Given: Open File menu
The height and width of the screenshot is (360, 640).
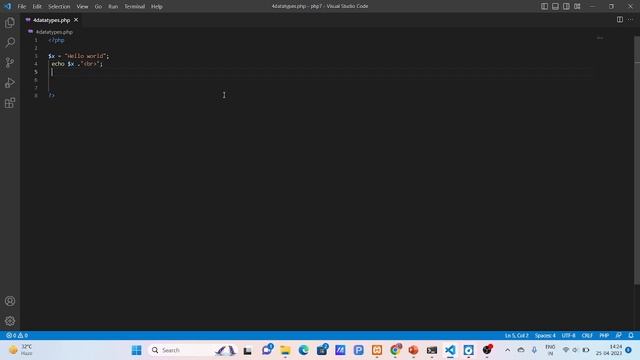Looking at the screenshot, I should (22, 7).
